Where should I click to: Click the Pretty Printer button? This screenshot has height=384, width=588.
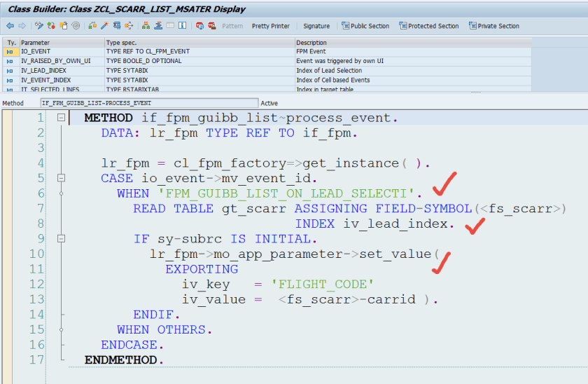click(x=270, y=26)
